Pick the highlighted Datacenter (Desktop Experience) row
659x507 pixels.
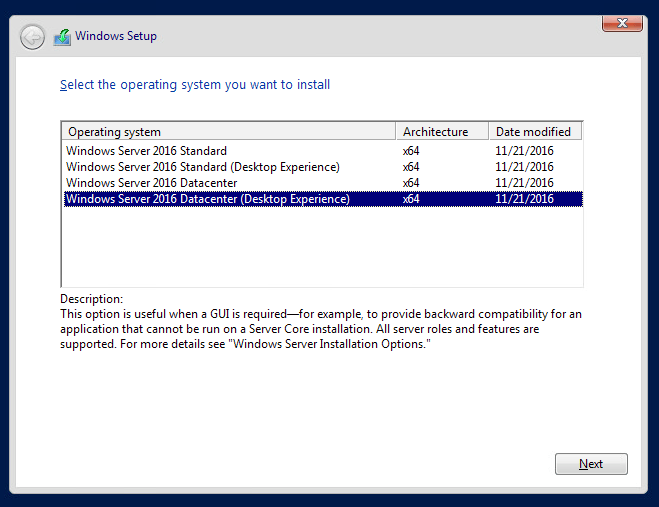pyautogui.click(x=207, y=199)
